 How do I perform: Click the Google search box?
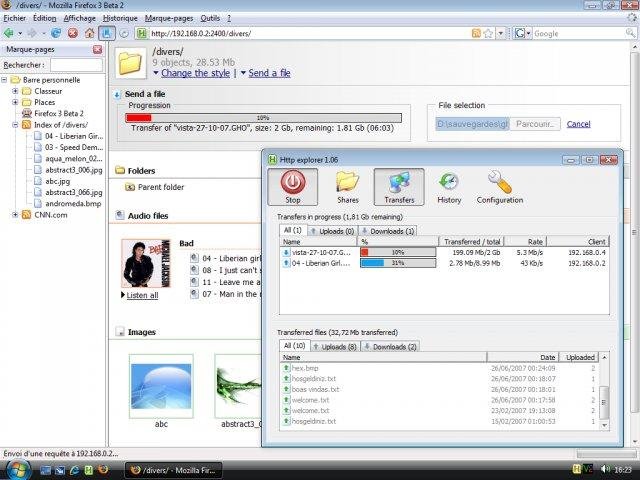pyautogui.click(x=578, y=33)
